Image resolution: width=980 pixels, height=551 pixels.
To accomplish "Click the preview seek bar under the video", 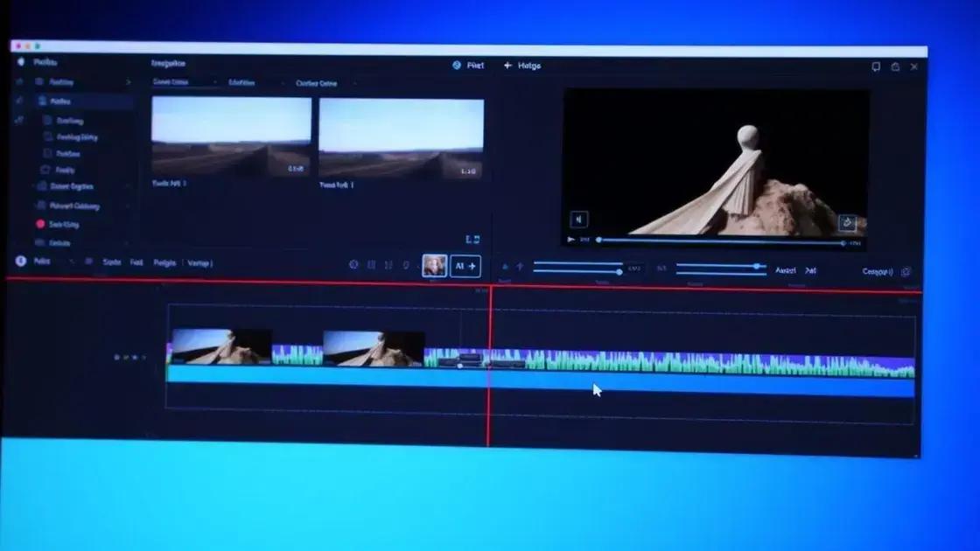I will tap(717, 241).
